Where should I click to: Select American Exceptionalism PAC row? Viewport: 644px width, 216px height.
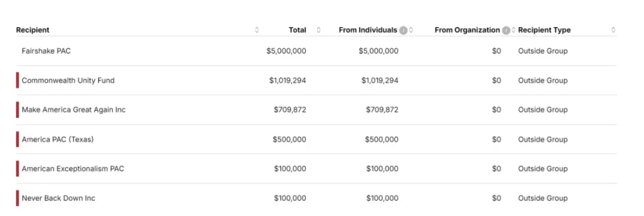click(73, 169)
